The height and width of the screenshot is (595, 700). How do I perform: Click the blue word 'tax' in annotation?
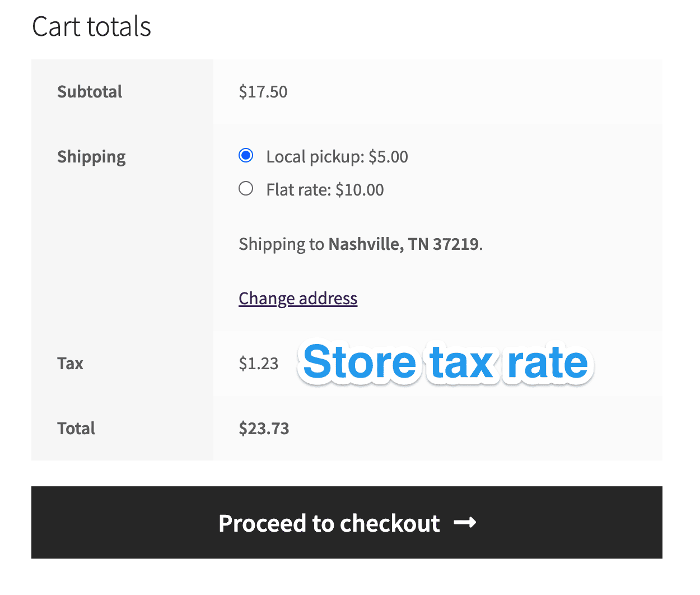(462, 362)
